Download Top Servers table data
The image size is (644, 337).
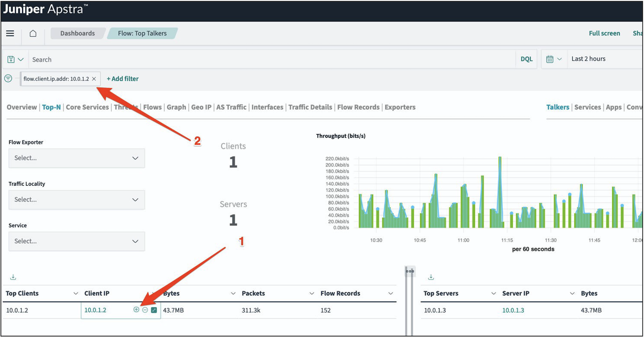pyautogui.click(x=431, y=277)
